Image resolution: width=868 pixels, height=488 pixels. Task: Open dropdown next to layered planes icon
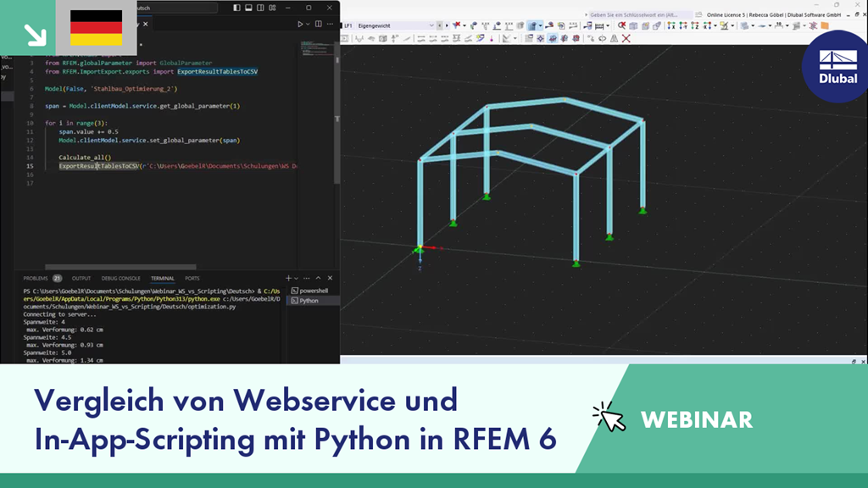(x=753, y=25)
